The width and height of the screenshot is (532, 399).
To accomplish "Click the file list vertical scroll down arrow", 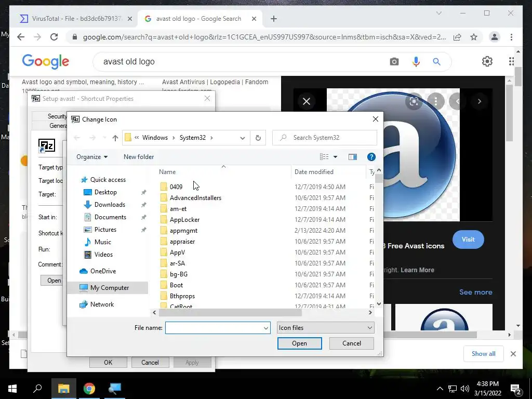I will pos(379,303).
